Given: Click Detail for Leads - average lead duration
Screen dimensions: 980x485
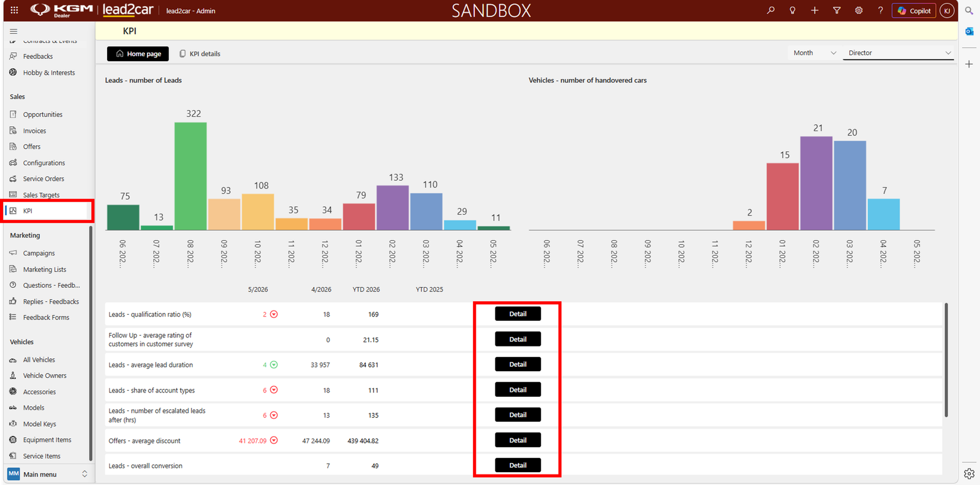Looking at the screenshot, I should [x=518, y=364].
